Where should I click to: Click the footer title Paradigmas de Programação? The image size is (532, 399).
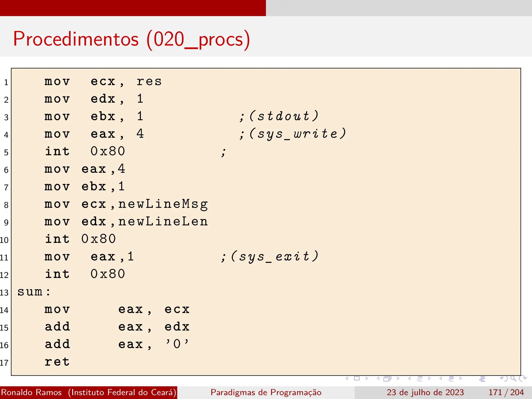[x=266, y=393]
